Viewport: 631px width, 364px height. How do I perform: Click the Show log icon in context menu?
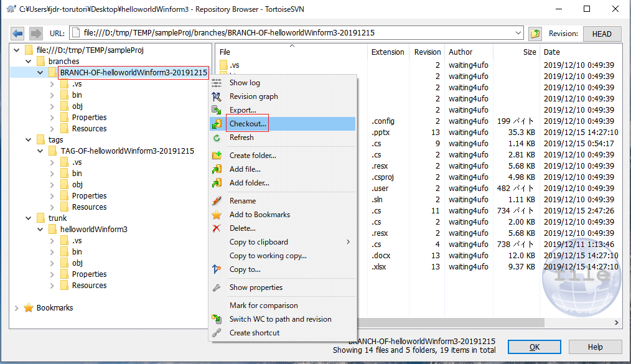point(217,83)
